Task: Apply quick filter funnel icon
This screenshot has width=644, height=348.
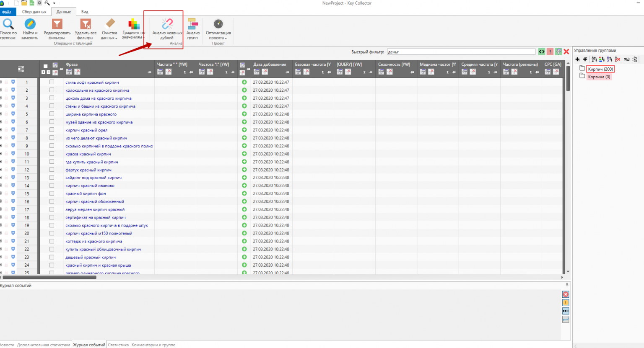Action: click(x=558, y=52)
